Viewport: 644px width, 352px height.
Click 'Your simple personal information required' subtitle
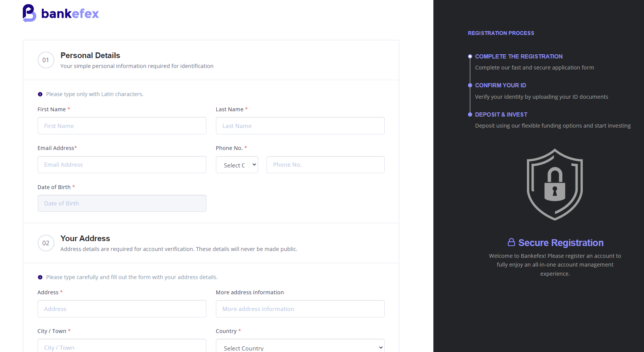(x=137, y=66)
